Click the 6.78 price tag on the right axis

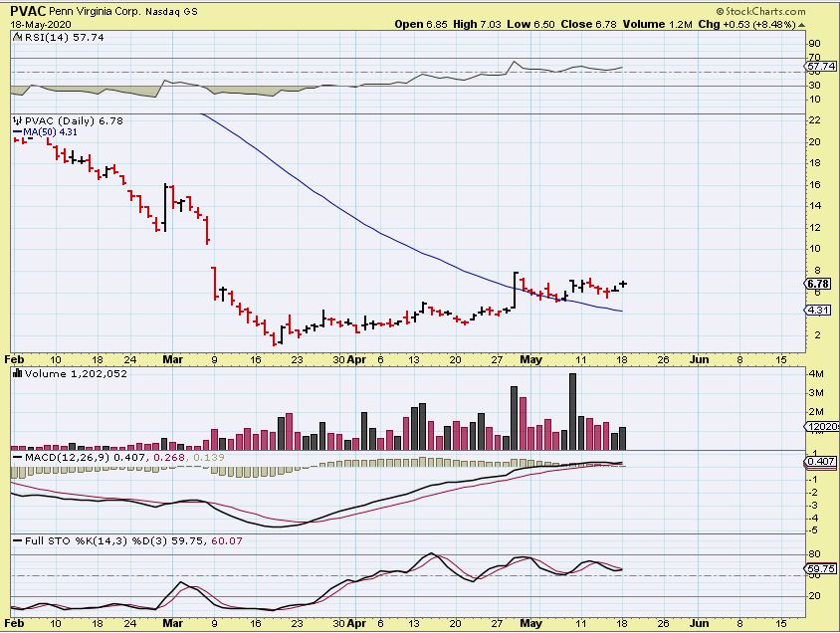818,284
